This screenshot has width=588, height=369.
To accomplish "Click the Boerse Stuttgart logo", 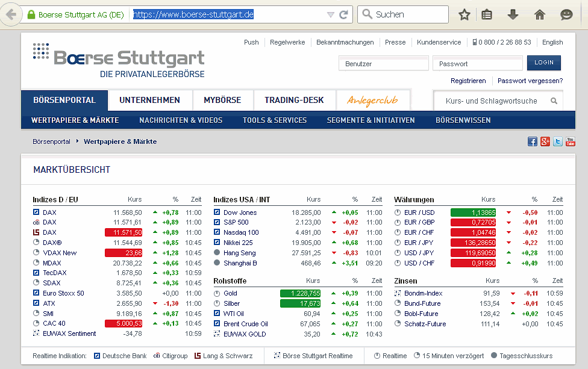I will 119,60.
